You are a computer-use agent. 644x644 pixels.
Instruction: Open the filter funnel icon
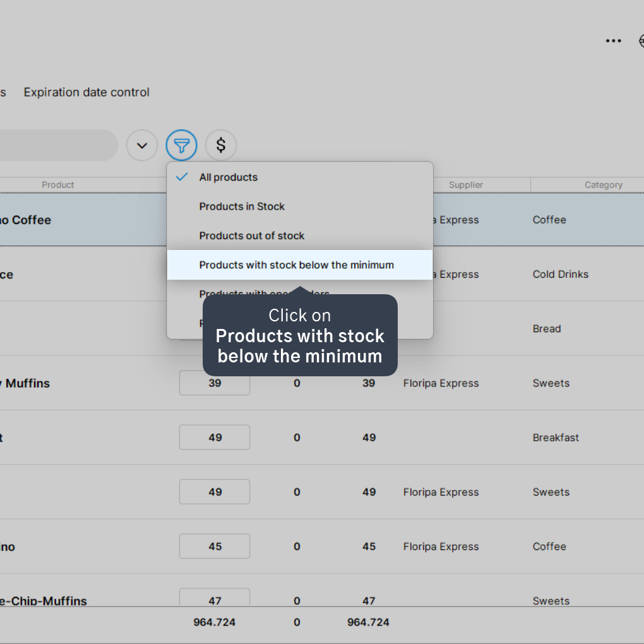coord(182,145)
